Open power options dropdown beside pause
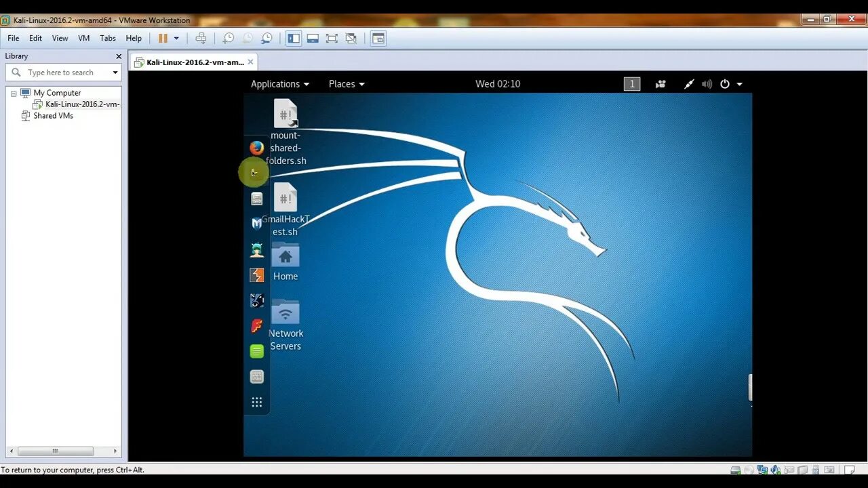This screenshot has width=868, height=488. [x=176, y=39]
